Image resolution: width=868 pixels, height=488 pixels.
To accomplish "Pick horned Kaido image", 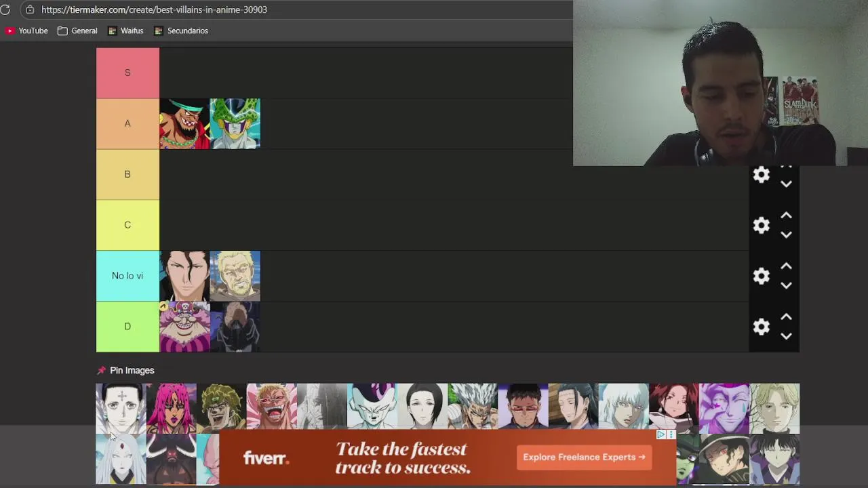I will (171, 460).
